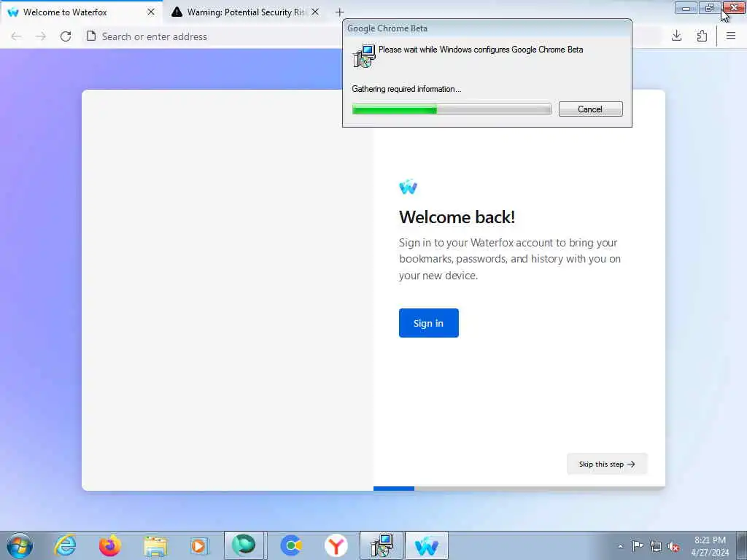747x560 pixels.
Task: Open Windows Media Player from taskbar
Action: [199, 545]
